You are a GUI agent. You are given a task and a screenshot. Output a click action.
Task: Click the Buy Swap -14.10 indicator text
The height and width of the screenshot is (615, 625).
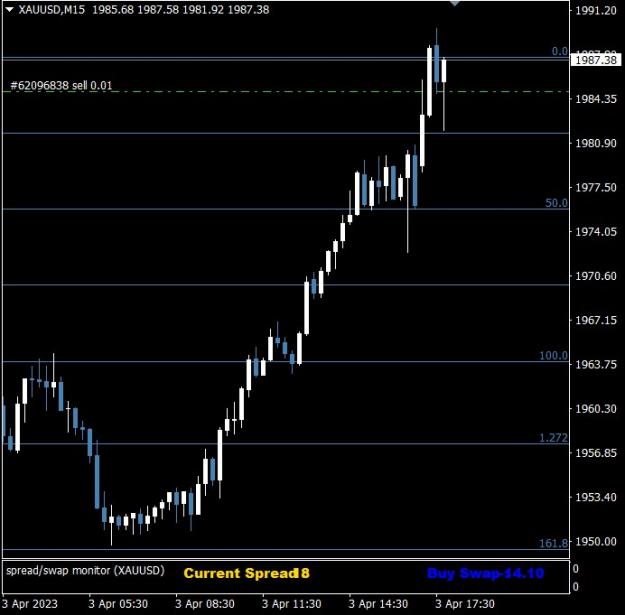(485, 573)
